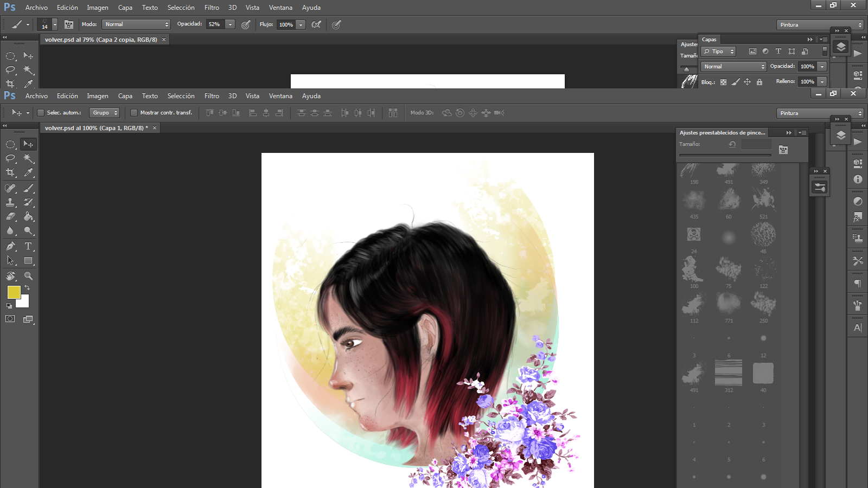Toggle the Brush panel button in the back window
This screenshot has width=868, height=488.
tap(69, 24)
